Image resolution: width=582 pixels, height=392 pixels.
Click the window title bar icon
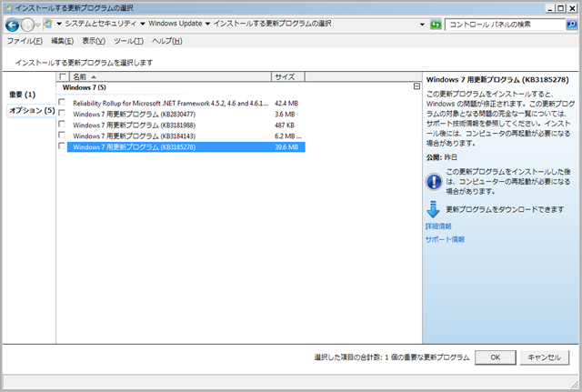coord(9,8)
